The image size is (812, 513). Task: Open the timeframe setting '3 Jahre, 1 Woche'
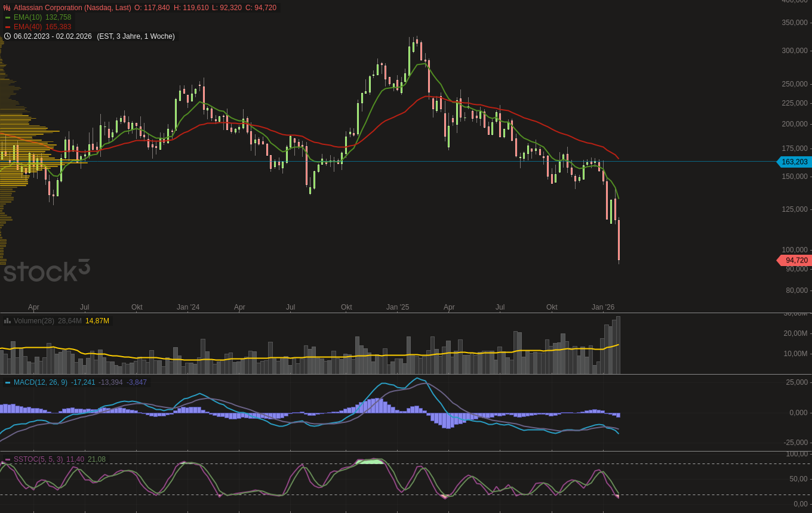(143, 36)
